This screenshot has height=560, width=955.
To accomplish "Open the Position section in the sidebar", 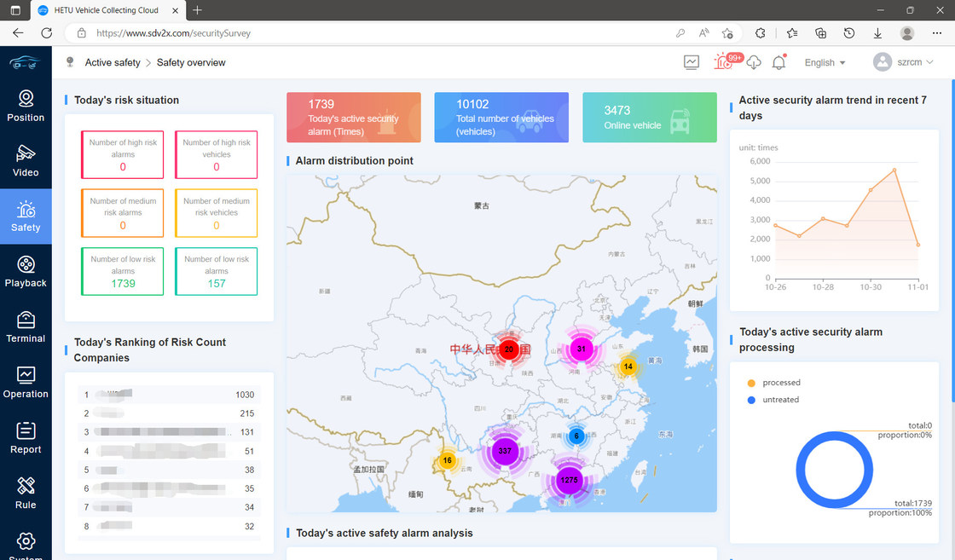I will click(26, 106).
